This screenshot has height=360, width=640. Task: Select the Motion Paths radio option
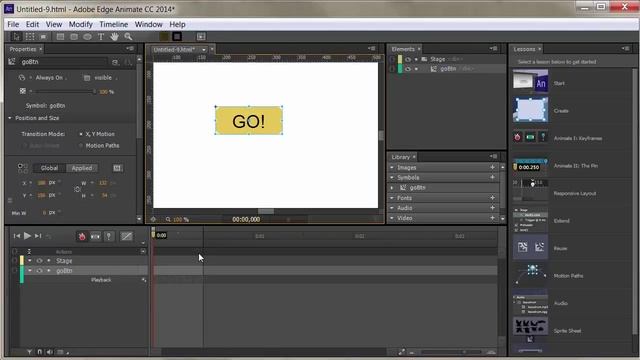coord(81,145)
